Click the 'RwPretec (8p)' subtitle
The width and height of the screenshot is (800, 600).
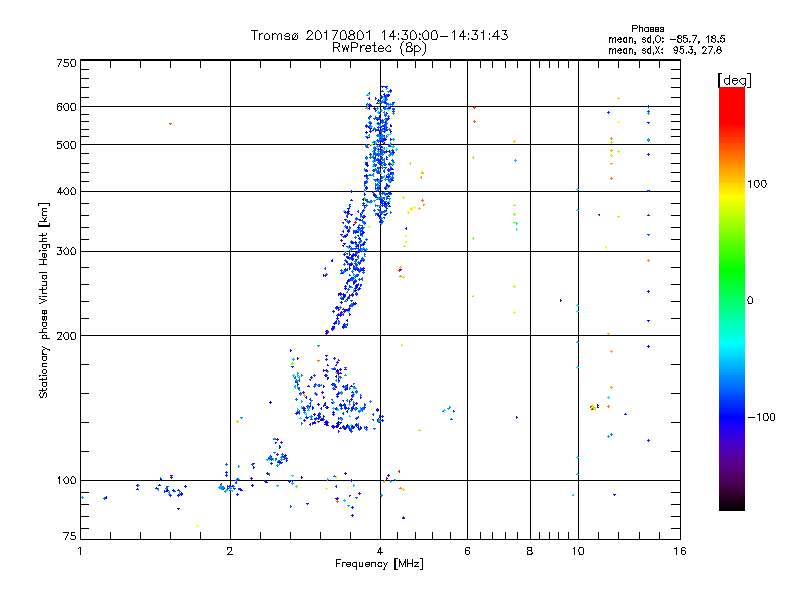click(379, 48)
